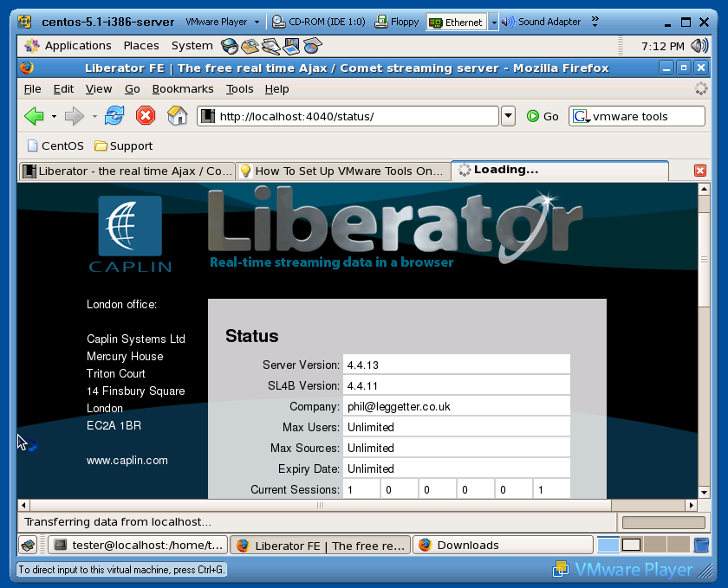Expand the address bar URL dropdown
The width and height of the screenshot is (728, 588).
pyautogui.click(x=509, y=116)
